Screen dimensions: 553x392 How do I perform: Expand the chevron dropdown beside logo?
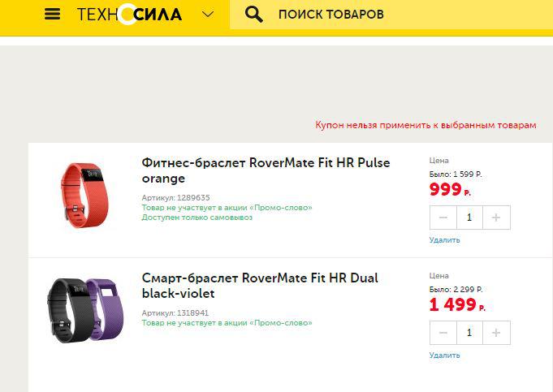208,15
